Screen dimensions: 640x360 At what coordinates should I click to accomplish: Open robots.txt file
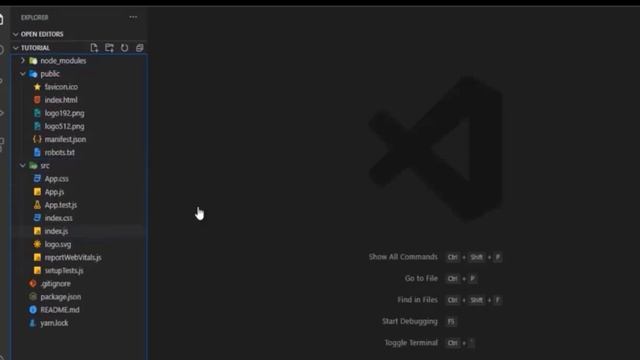(x=60, y=152)
